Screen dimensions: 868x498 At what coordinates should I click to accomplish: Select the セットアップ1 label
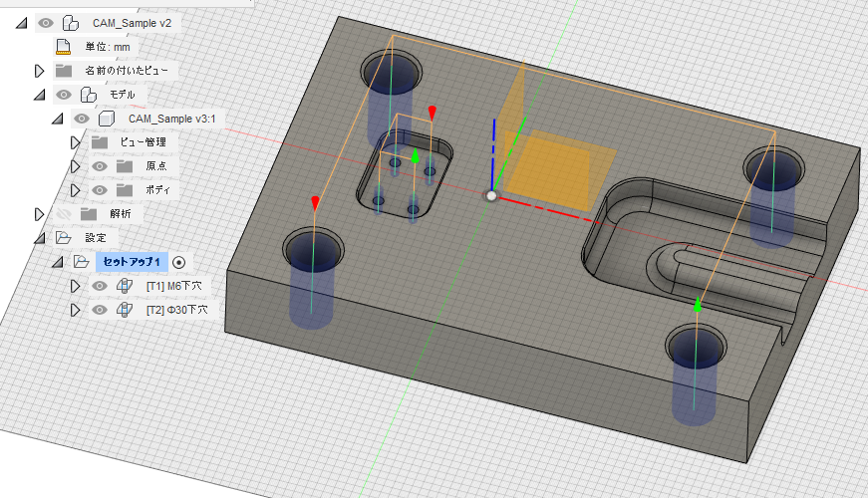[x=132, y=262]
